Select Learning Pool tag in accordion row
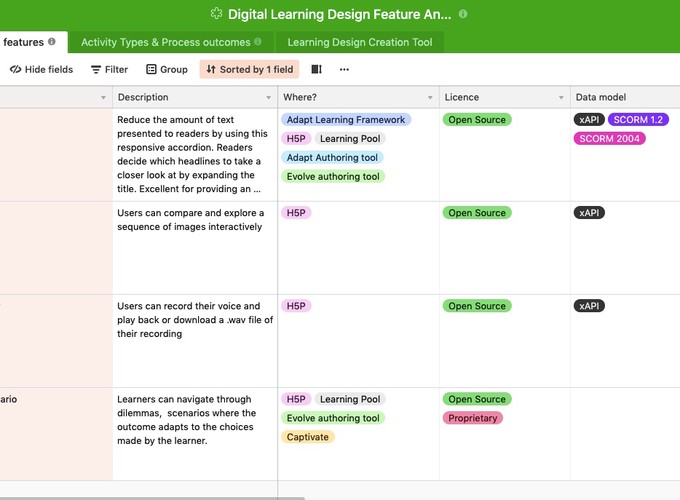The height and width of the screenshot is (500, 680). coord(350,139)
